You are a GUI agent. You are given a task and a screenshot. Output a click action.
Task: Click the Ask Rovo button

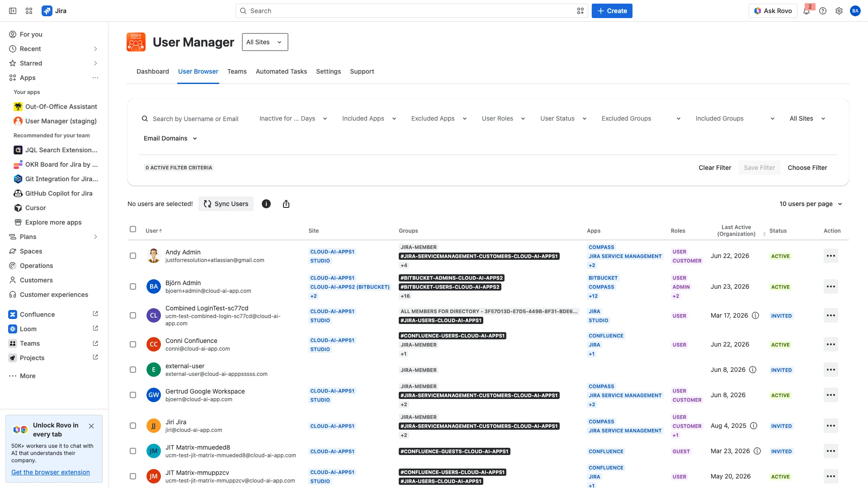click(x=773, y=11)
